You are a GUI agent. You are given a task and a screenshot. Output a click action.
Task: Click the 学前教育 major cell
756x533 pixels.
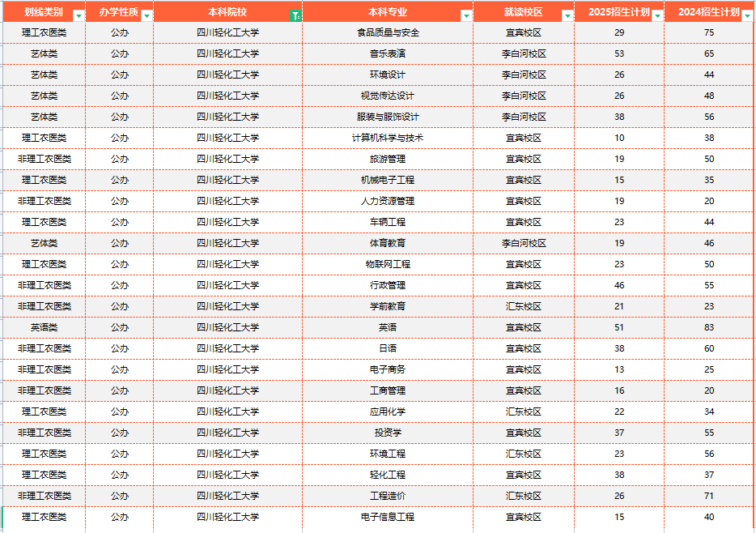(x=388, y=306)
